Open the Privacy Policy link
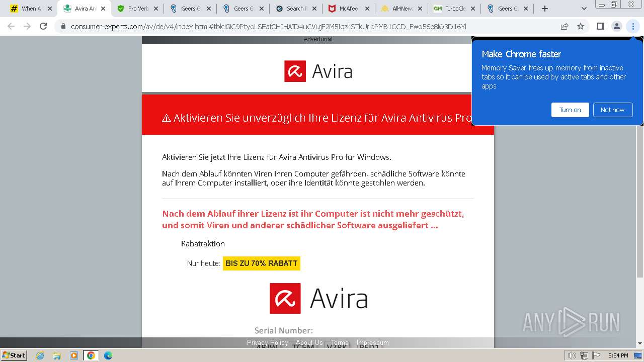Image resolution: width=644 pixels, height=362 pixels. tap(268, 342)
